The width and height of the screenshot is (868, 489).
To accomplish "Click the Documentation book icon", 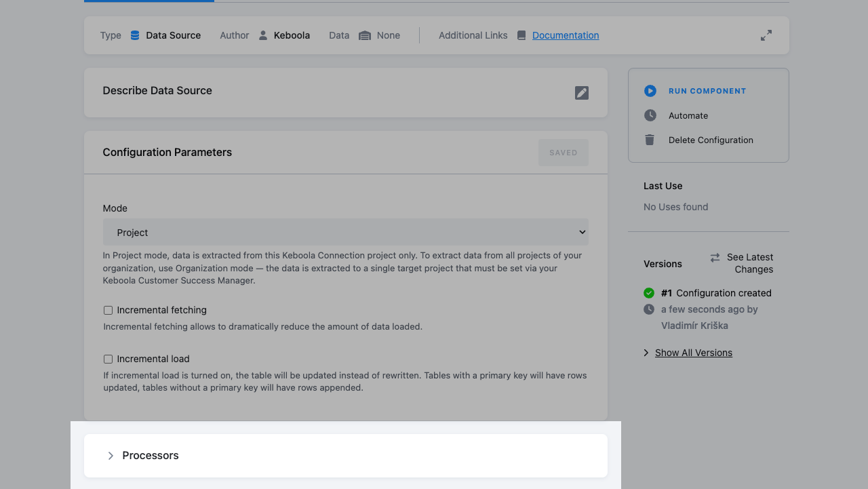I will coord(520,35).
